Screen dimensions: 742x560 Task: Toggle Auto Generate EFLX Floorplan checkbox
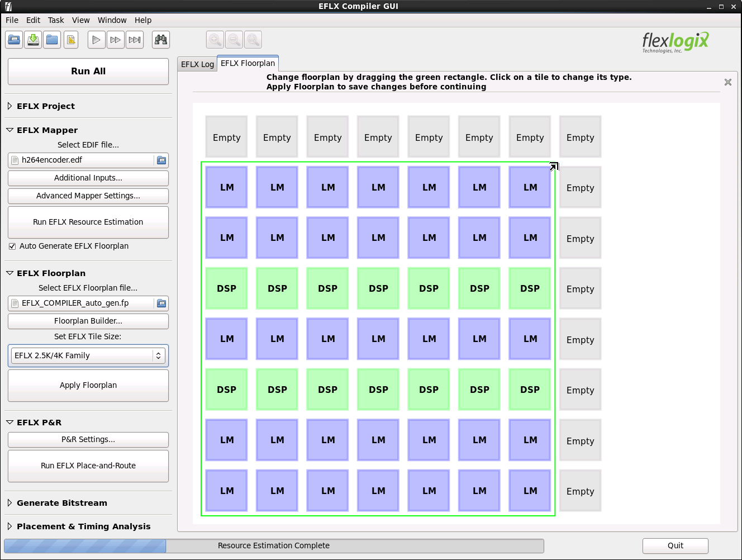[x=12, y=246]
